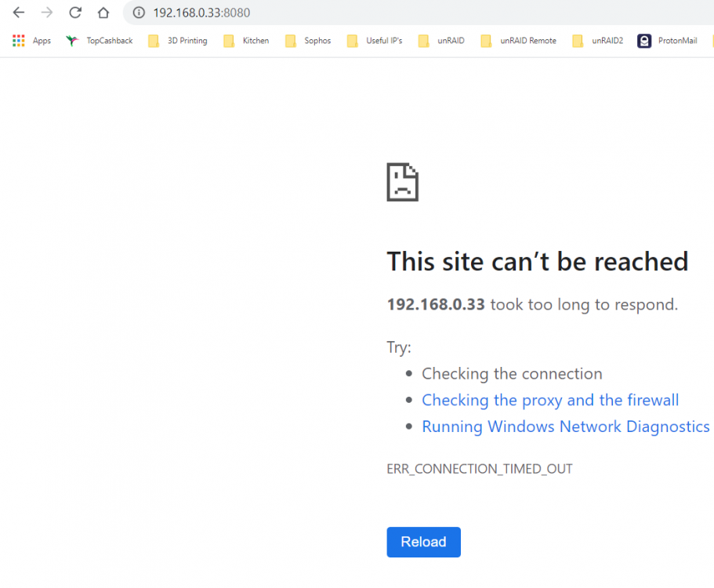Screen dimensions: 714x588
Task: View site information icon in address bar
Action: click(x=139, y=13)
